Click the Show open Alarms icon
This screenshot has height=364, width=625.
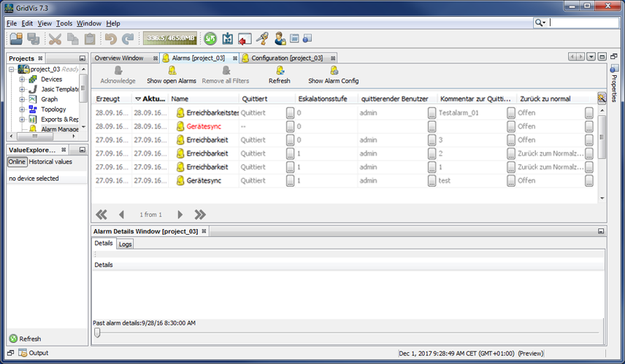172,71
